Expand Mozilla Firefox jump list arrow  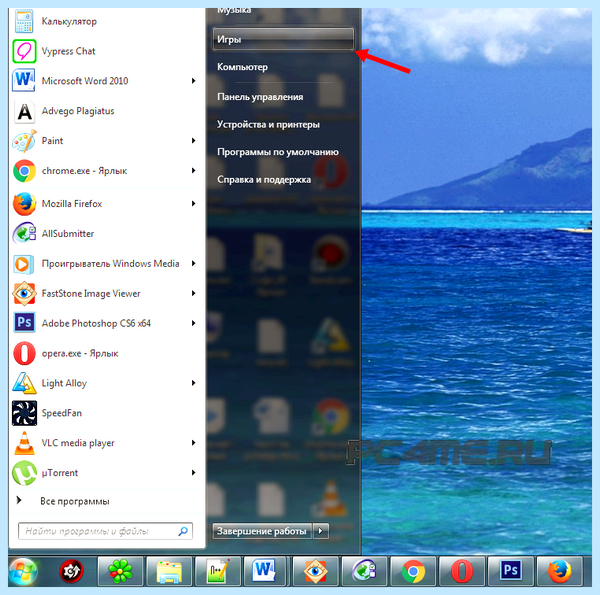pos(194,204)
